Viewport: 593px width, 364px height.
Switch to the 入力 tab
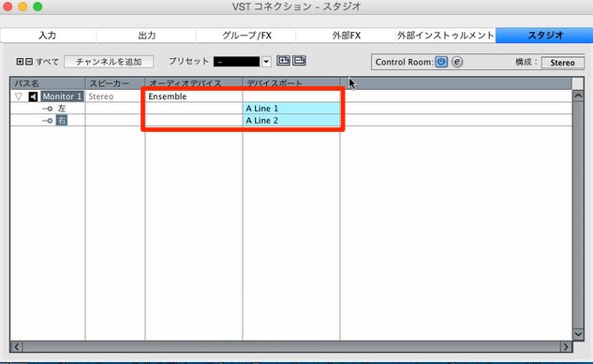pyautogui.click(x=48, y=36)
